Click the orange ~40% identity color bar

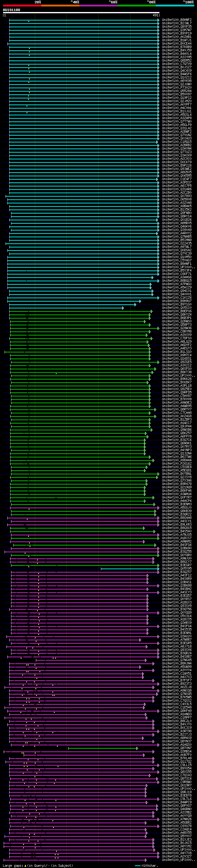[60, 6]
